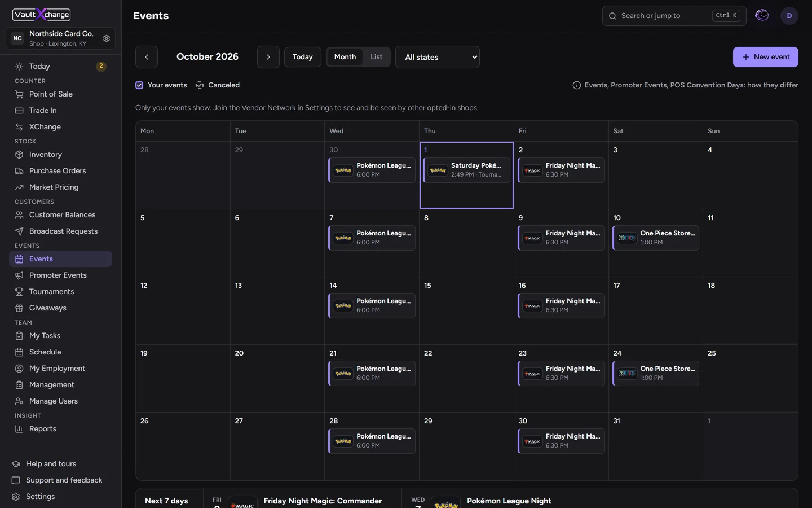Click the My Employment person icon
The height and width of the screenshot is (508, 812).
[19, 368]
